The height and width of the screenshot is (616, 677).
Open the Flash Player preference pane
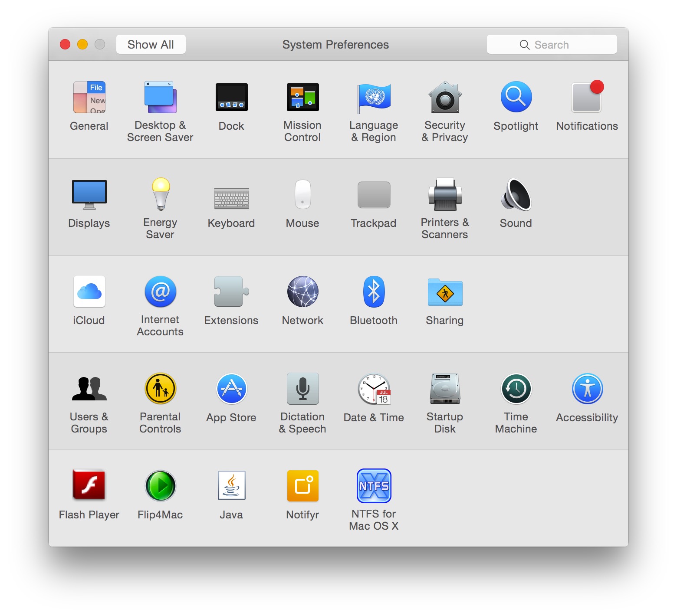pyautogui.click(x=89, y=486)
